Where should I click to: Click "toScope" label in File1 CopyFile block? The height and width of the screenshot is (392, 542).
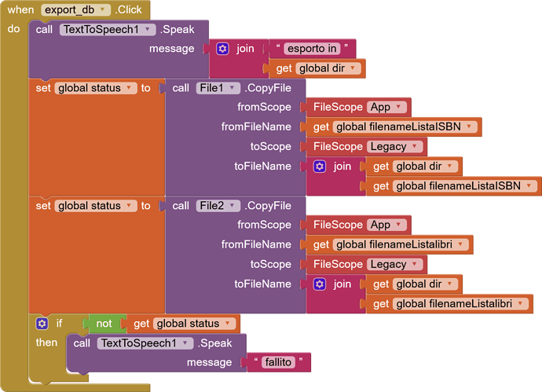(271, 147)
